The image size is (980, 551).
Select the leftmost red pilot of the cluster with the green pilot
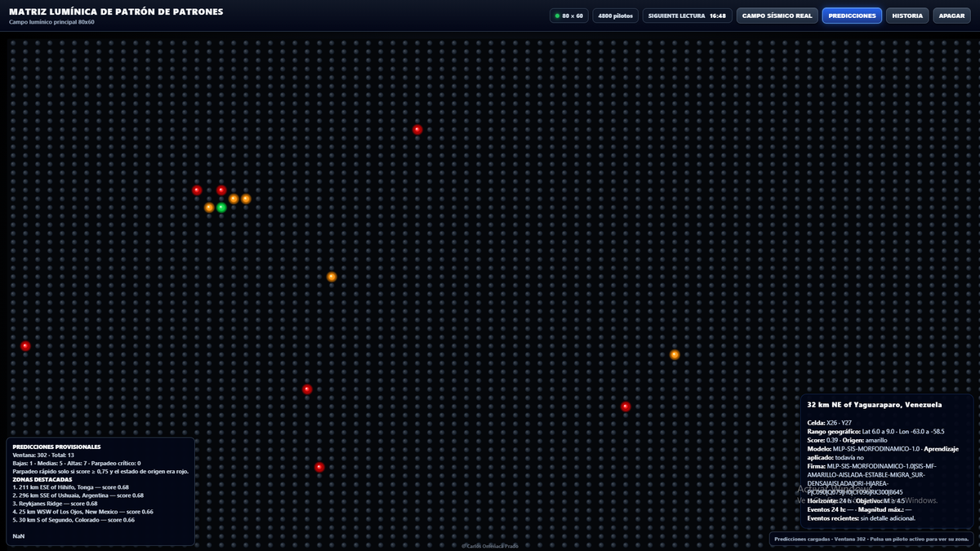[x=197, y=190]
